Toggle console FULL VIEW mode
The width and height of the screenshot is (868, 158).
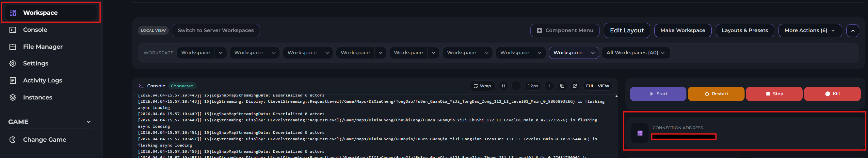pyautogui.click(x=597, y=86)
